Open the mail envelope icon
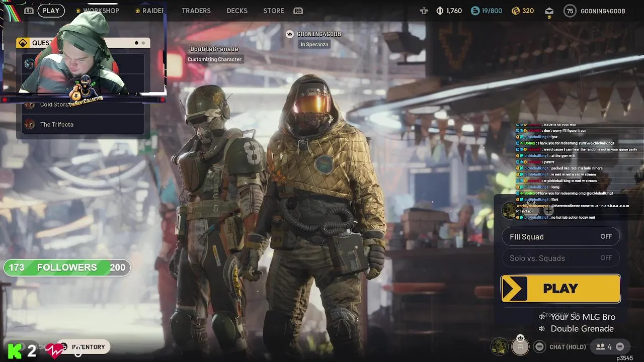Viewport: 644px width, 362px height. pyautogui.click(x=549, y=11)
